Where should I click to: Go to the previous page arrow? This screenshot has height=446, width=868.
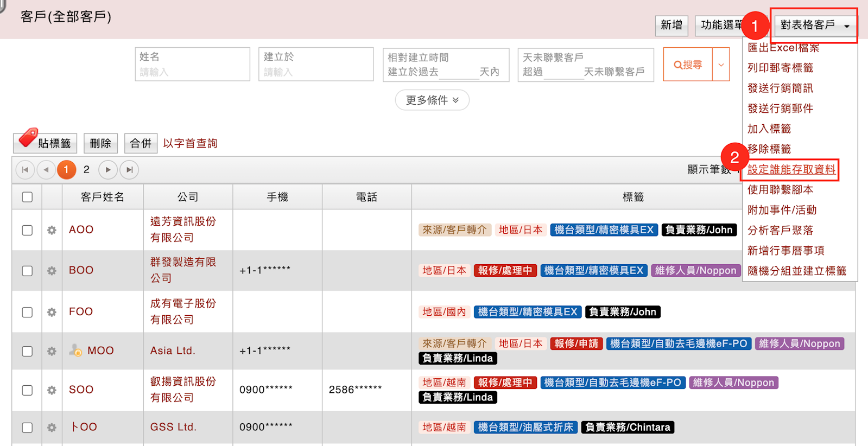coord(46,170)
